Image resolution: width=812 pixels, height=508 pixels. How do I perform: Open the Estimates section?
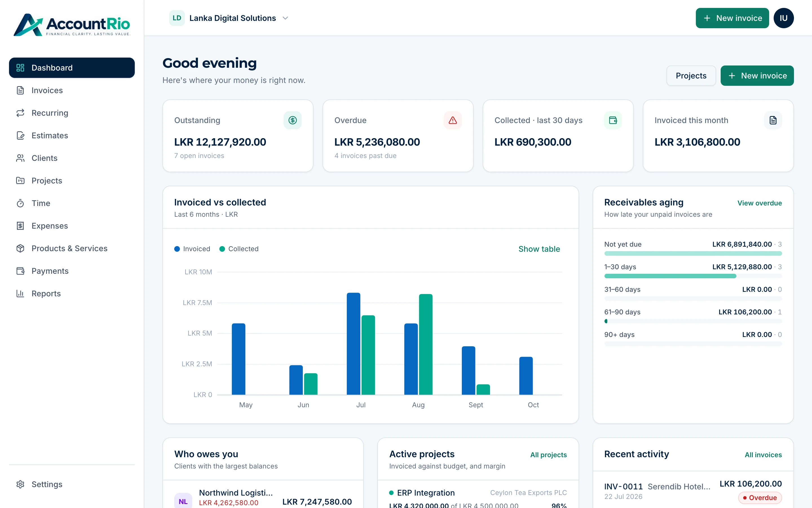point(72,135)
